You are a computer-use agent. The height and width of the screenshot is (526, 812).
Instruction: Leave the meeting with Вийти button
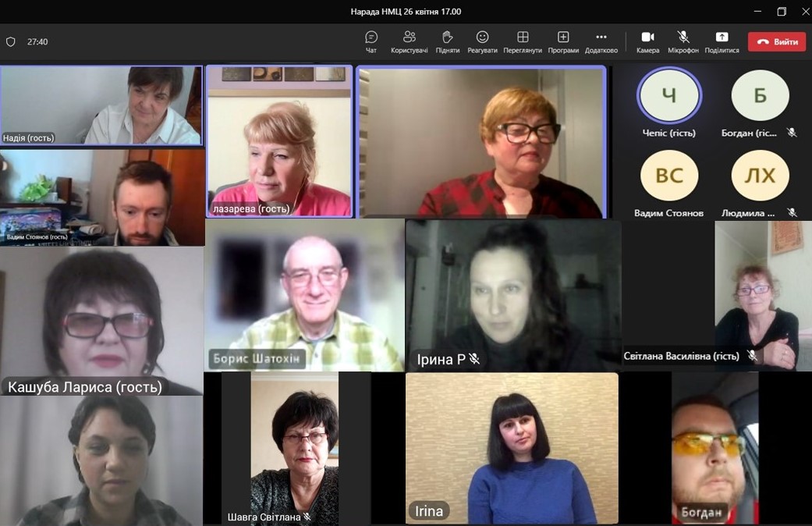click(776, 42)
